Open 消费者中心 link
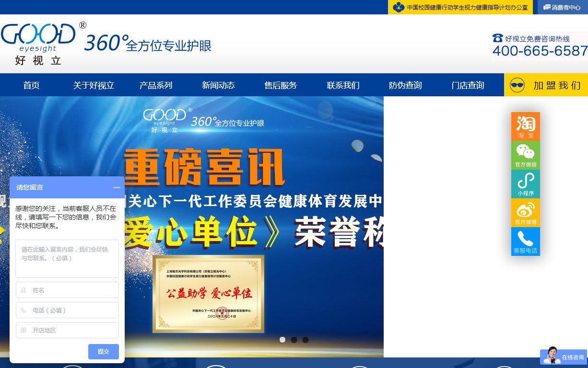Viewport: 588px width, 368px height. point(566,7)
